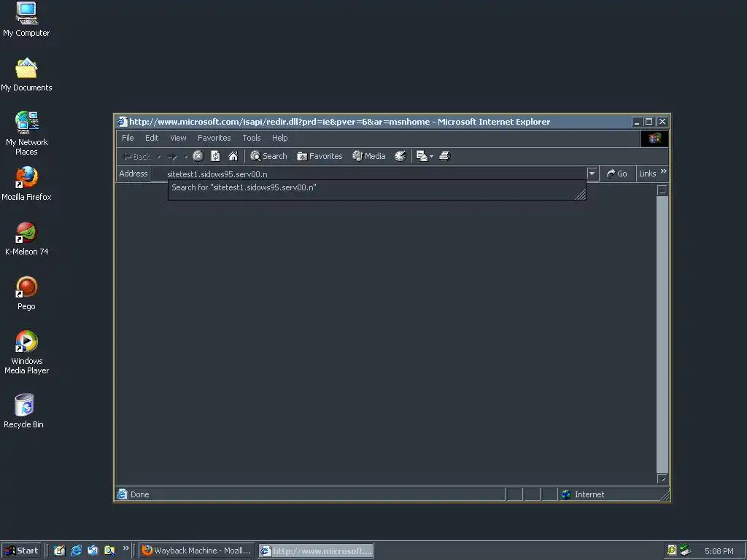Click the suggestion box resize grip
This screenshot has height=560, width=747.
coord(580,194)
